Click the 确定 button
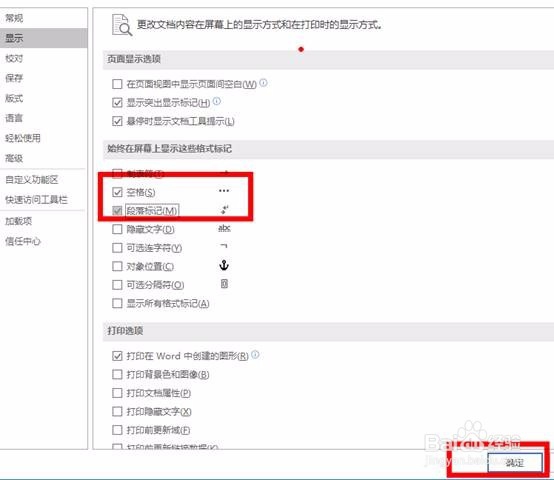This screenshot has height=480, width=554. (x=515, y=462)
